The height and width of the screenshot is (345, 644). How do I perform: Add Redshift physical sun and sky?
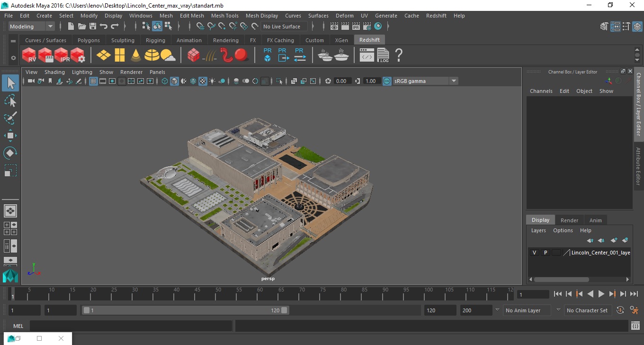(x=168, y=56)
